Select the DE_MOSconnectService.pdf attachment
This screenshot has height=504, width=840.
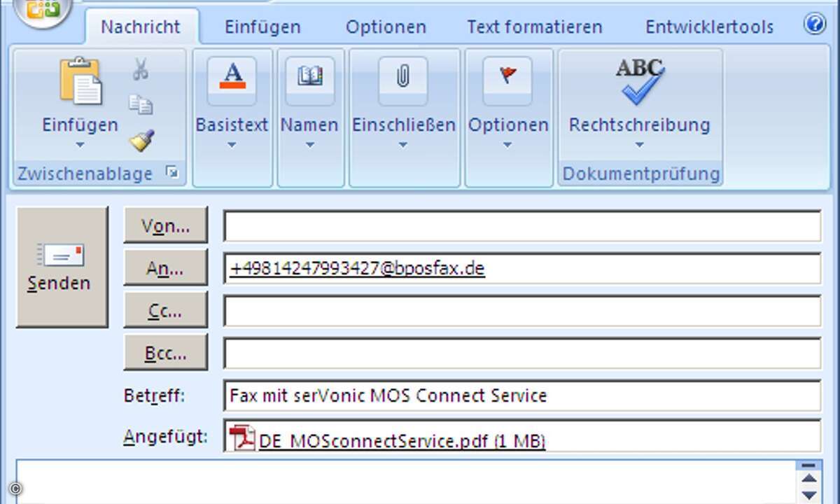click(x=402, y=441)
